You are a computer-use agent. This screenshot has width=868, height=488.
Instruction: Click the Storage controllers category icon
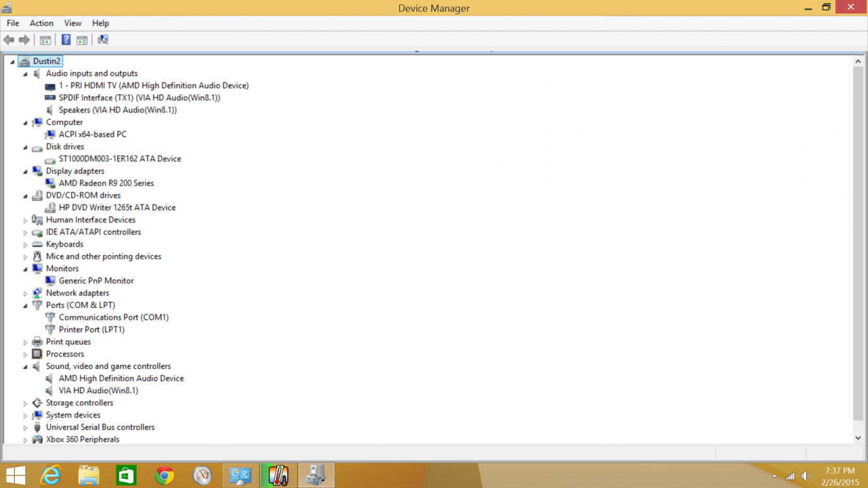tap(37, 403)
